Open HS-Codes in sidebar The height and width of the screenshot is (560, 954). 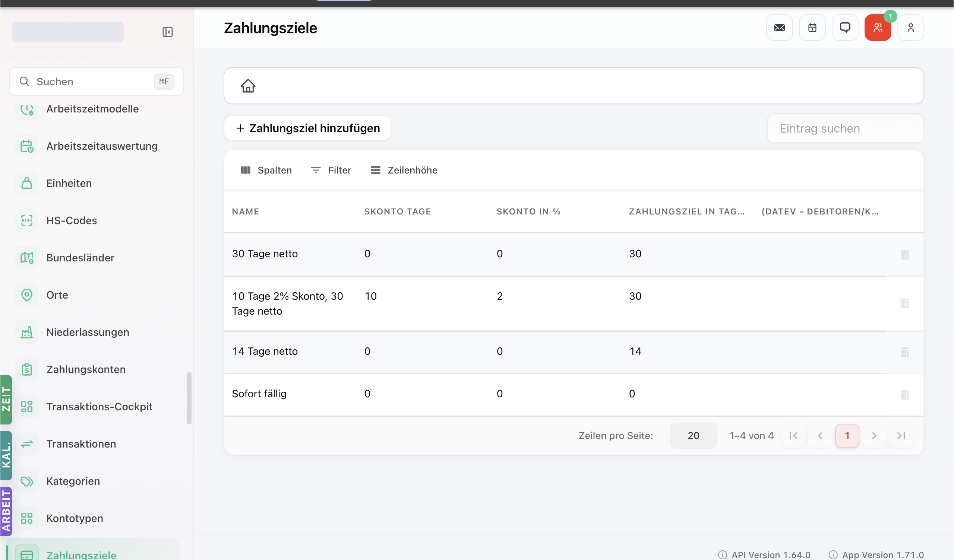(72, 220)
